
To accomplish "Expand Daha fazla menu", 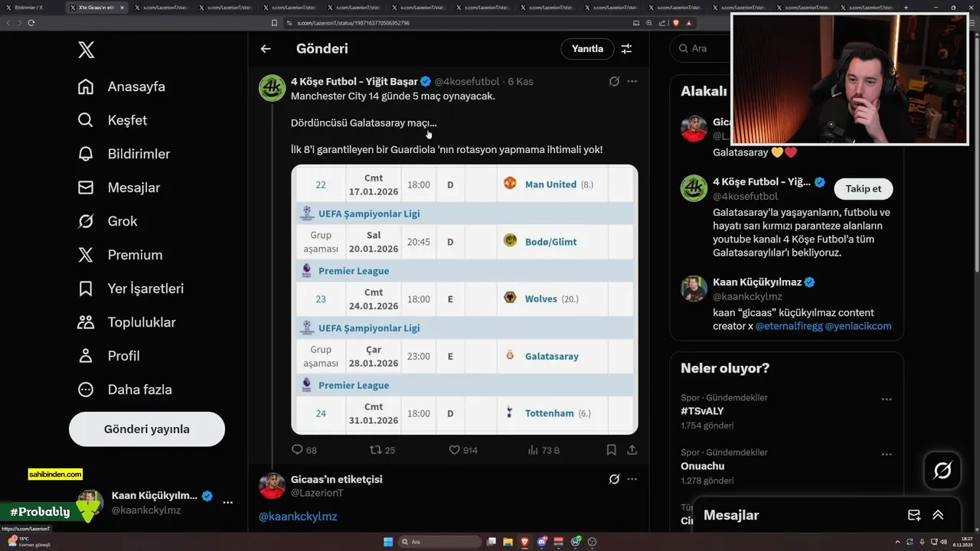I will (x=125, y=390).
